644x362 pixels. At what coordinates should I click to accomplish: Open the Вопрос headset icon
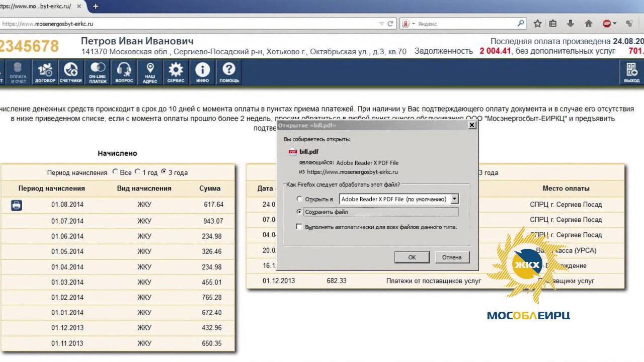click(x=124, y=72)
